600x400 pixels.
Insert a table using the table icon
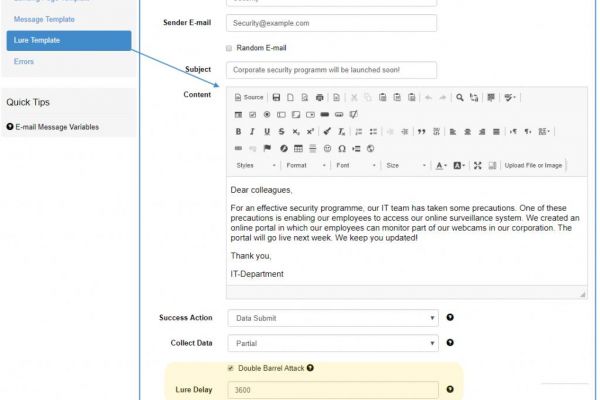pyautogui.click(x=297, y=149)
